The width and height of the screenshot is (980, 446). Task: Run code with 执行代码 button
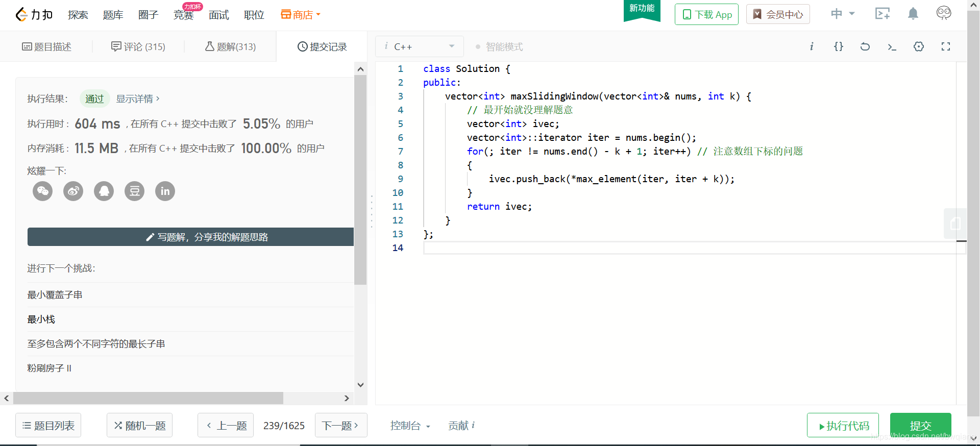(843, 425)
